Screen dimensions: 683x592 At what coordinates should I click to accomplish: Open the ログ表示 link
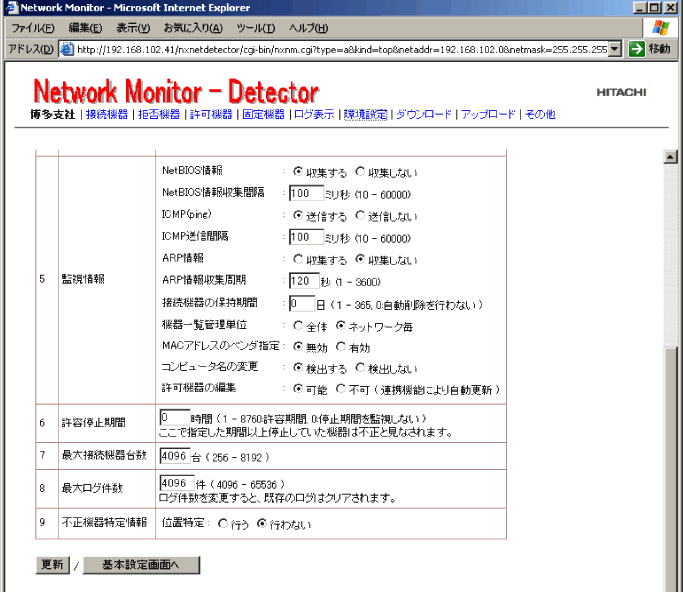(x=314, y=114)
